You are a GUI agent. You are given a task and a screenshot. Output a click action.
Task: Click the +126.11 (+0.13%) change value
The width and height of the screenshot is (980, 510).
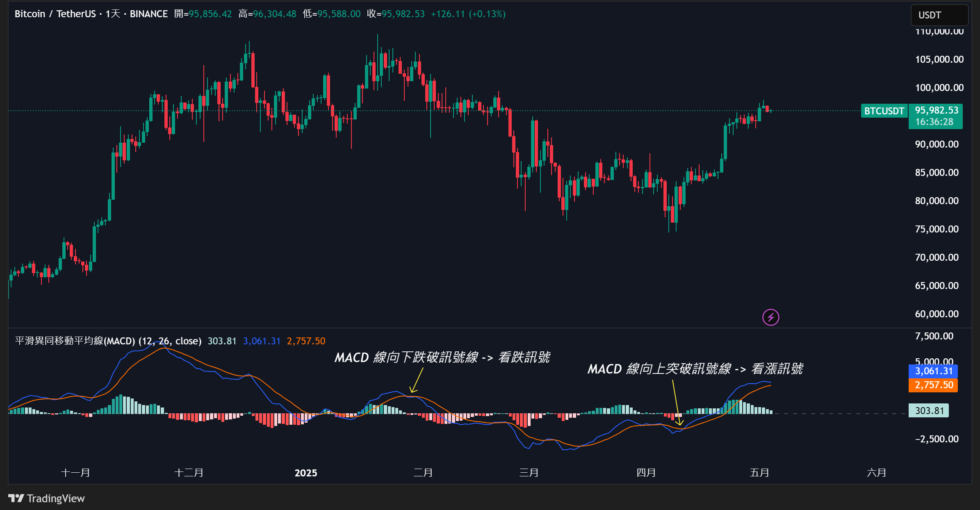pos(468,14)
